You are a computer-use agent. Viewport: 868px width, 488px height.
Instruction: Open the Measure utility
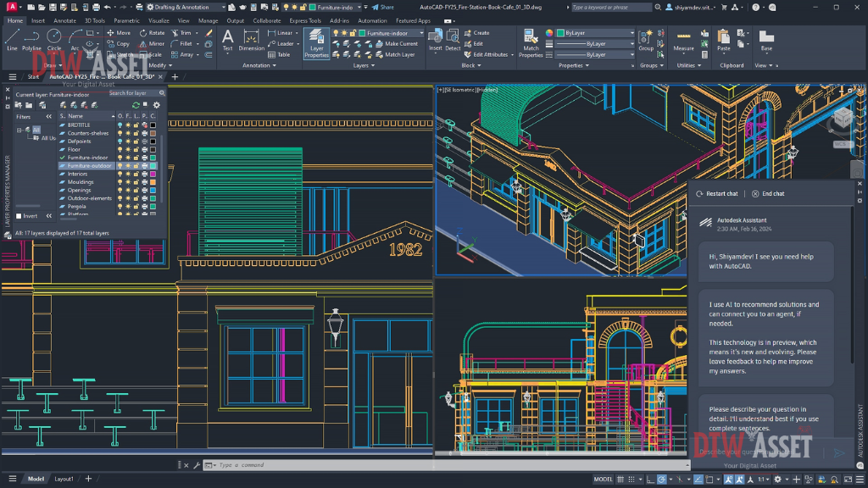[x=684, y=41]
